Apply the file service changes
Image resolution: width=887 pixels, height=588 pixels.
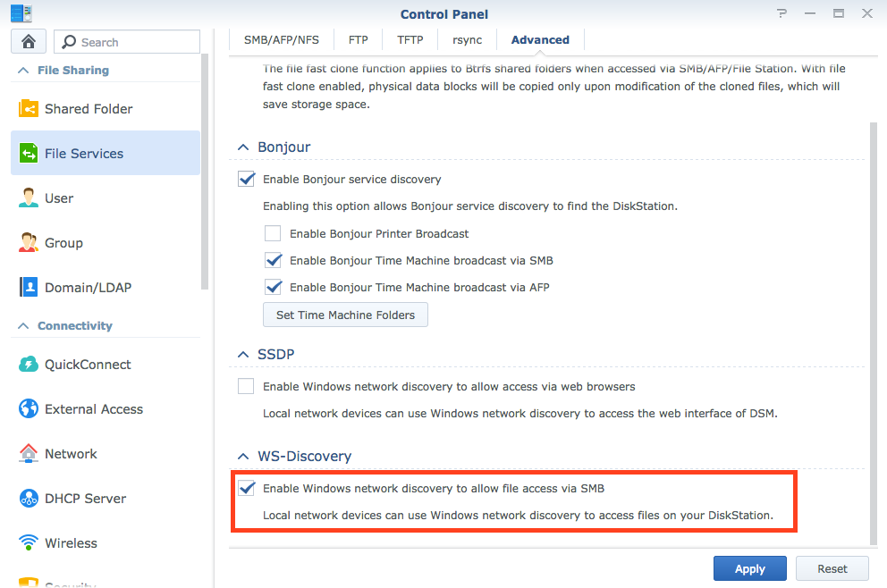click(x=749, y=568)
